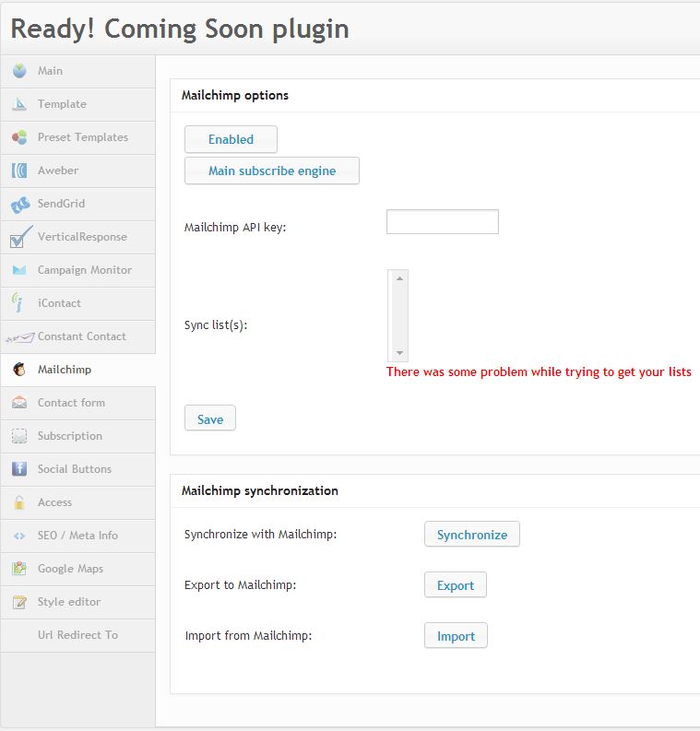Click the Synchronize button

(472, 535)
